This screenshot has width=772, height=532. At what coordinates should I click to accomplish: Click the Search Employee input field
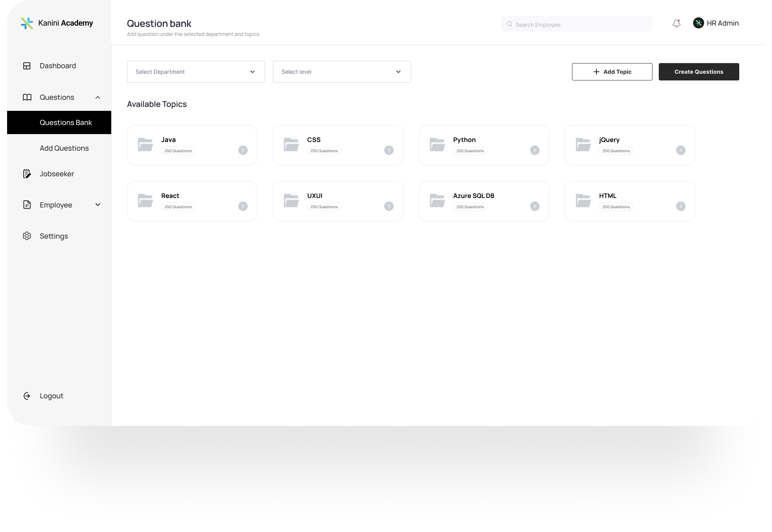coord(577,24)
